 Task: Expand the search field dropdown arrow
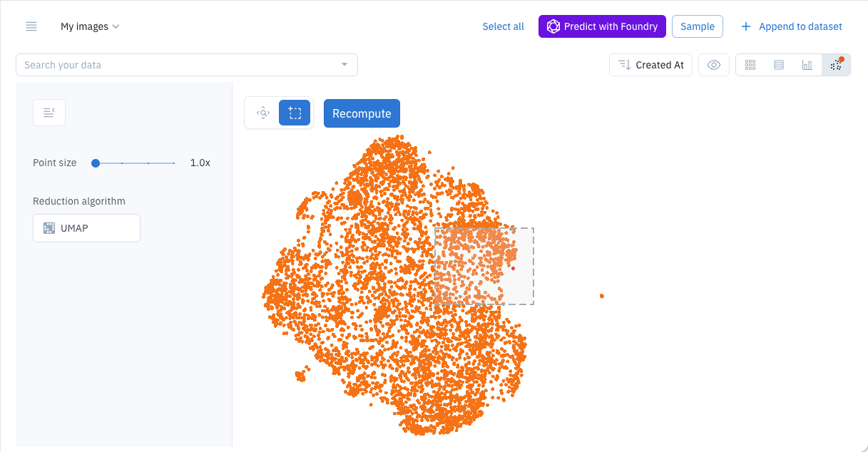click(x=344, y=65)
